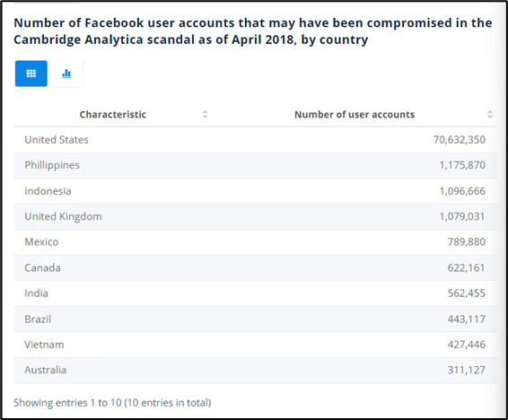
Task: Click the chart title text
Action: (x=253, y=31)
